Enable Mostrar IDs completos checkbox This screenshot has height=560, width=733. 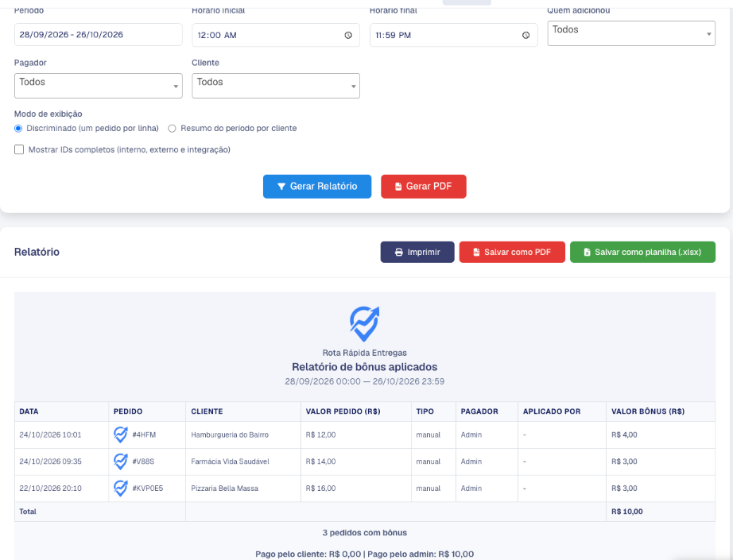(19, 149)
